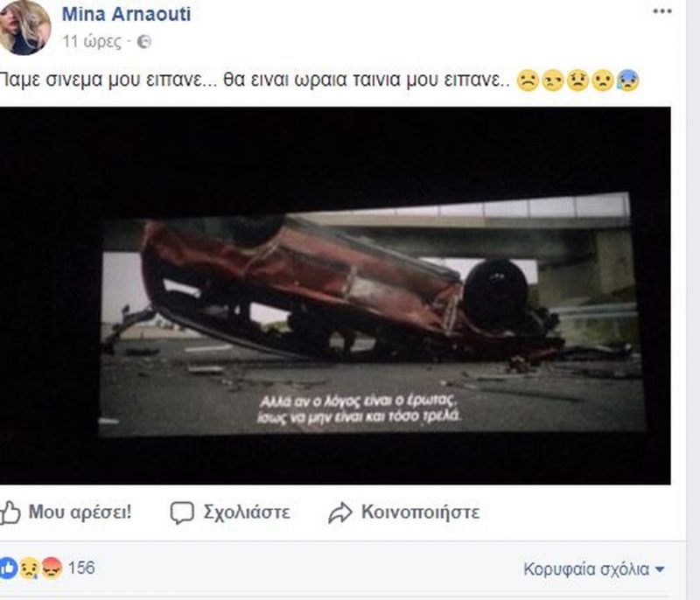Click the comment speech bubble icon

coord(182,513)
